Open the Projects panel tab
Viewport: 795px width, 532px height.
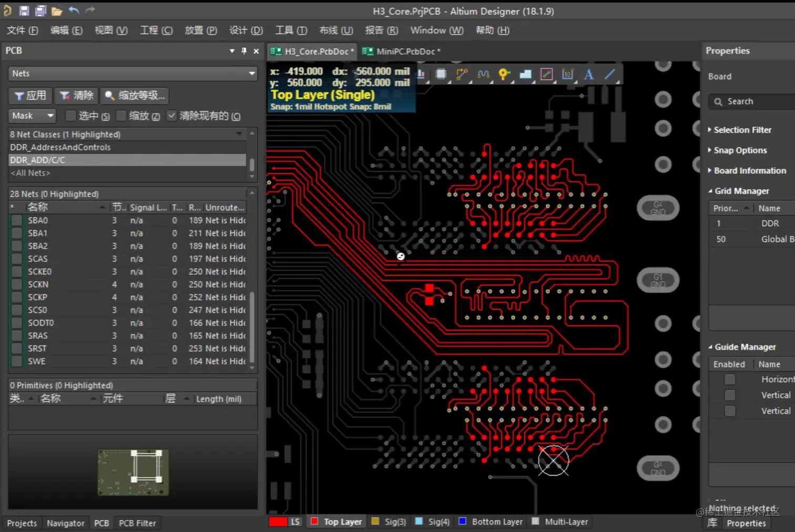pos(22,523)
